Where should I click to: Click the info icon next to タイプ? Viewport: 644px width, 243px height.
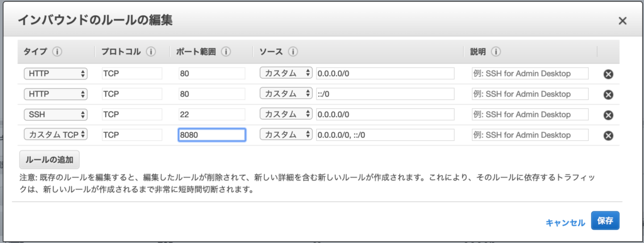pyautogui.click(x=57, y=52)
